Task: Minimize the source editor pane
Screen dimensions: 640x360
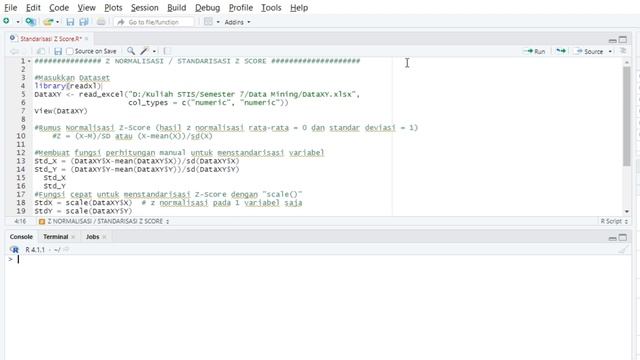Action: [x=612, y=40]
